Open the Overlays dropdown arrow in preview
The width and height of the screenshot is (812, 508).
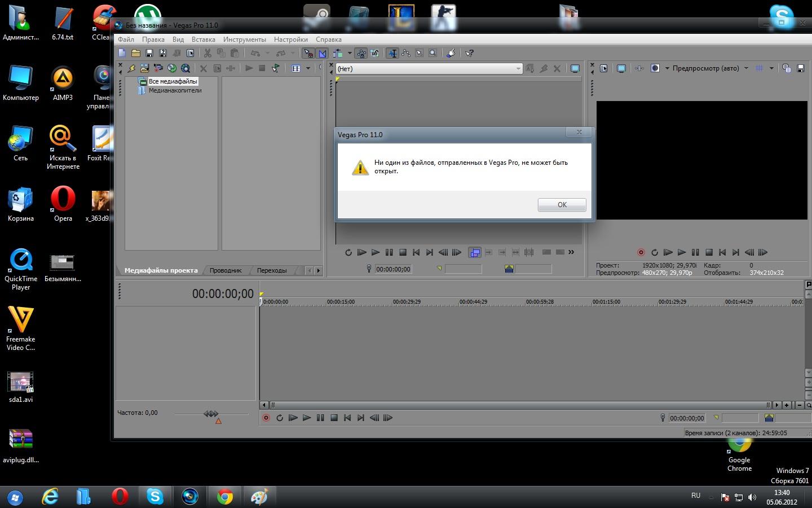(771, 68)
